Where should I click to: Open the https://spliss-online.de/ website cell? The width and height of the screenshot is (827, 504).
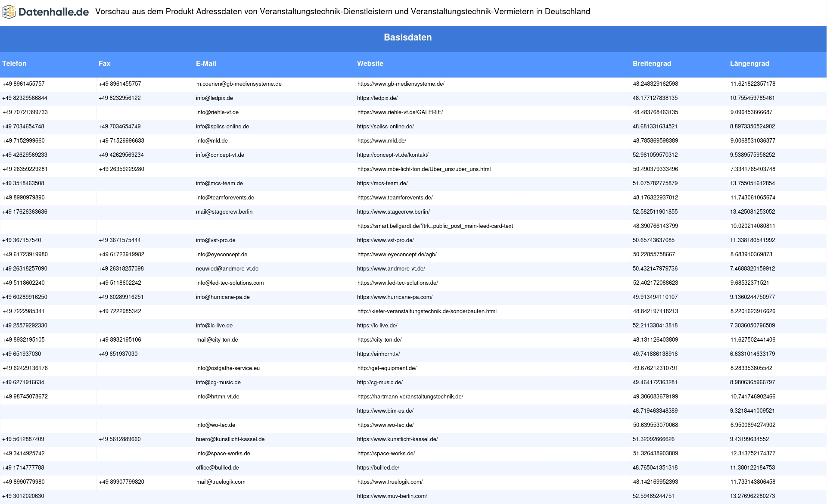pyautogui.click(x=386, y=127)
